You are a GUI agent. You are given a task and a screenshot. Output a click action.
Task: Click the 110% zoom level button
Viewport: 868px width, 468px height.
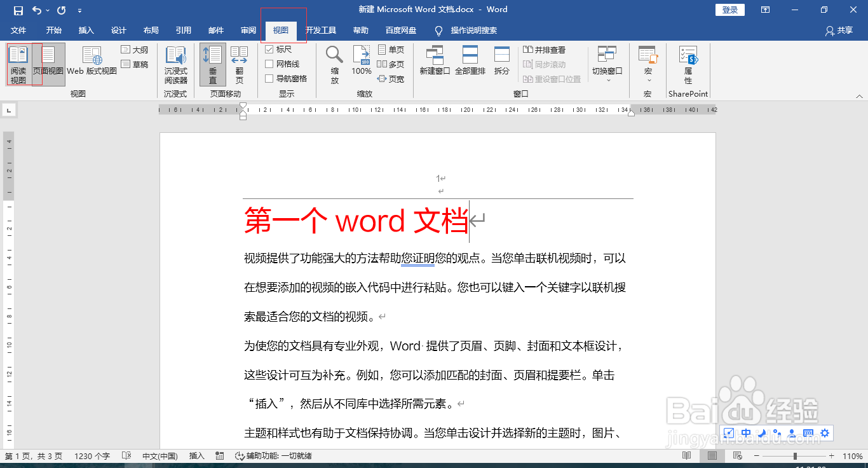(x=853, y=456)
